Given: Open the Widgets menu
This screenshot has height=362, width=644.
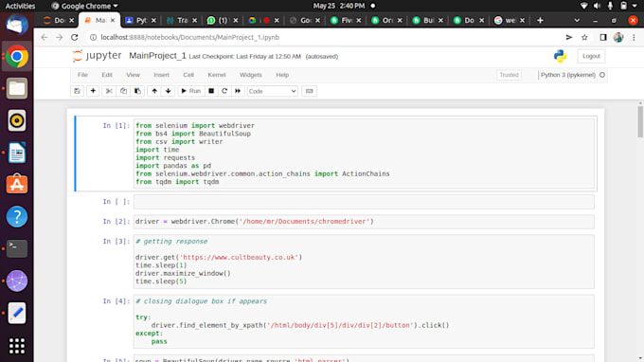Looking at the screenshot, I should (251, 75).
